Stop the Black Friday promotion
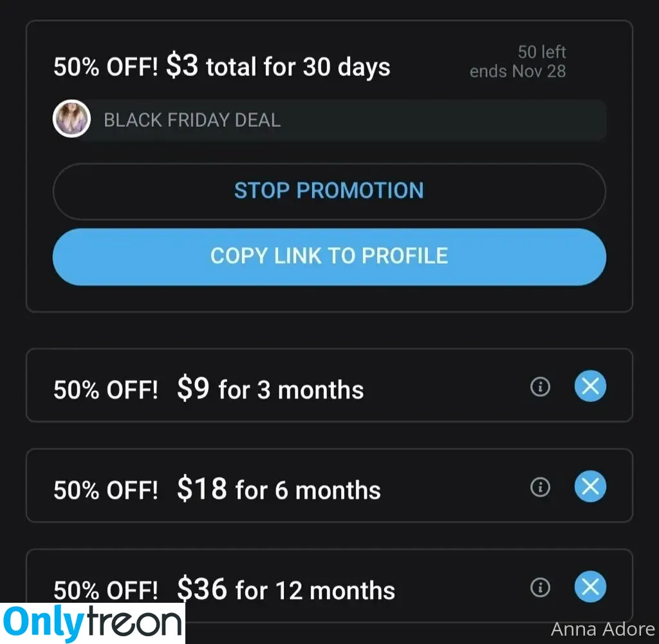This screenshot has height=644, width=659. [x=329, y=191]
